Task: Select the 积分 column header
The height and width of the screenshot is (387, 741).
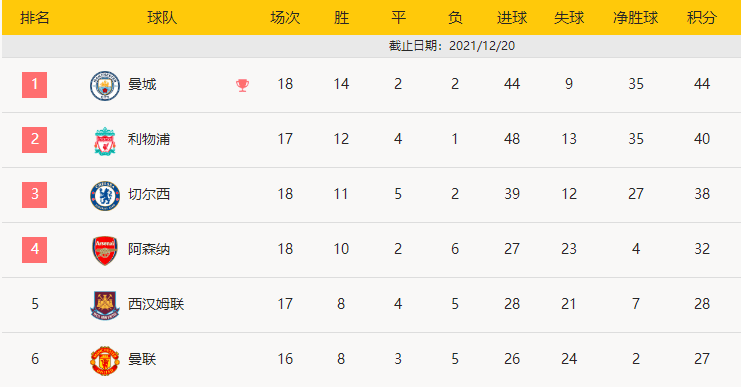Action: point(702,18)
